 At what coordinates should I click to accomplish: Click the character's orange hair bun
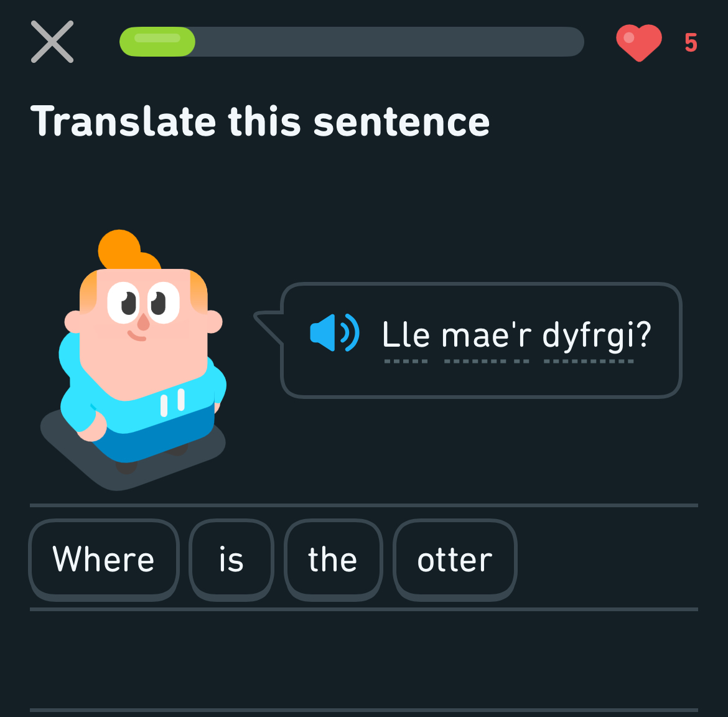(x=119, y=248)
